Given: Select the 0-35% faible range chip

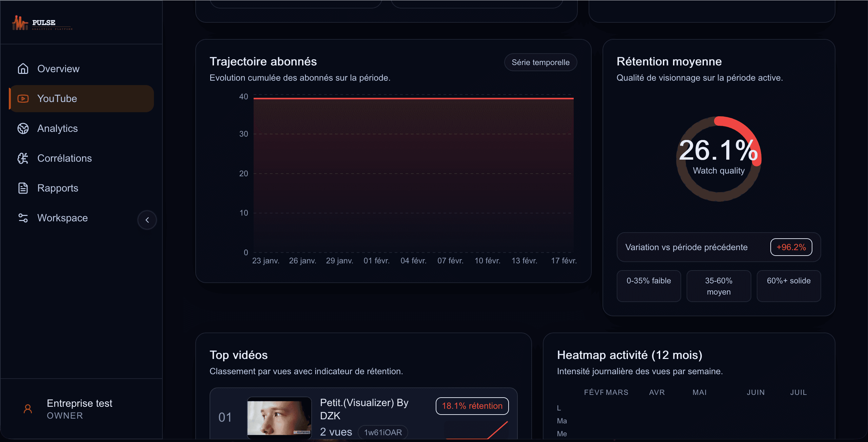Looking at the screenshot, I should [x=649, y=286].
